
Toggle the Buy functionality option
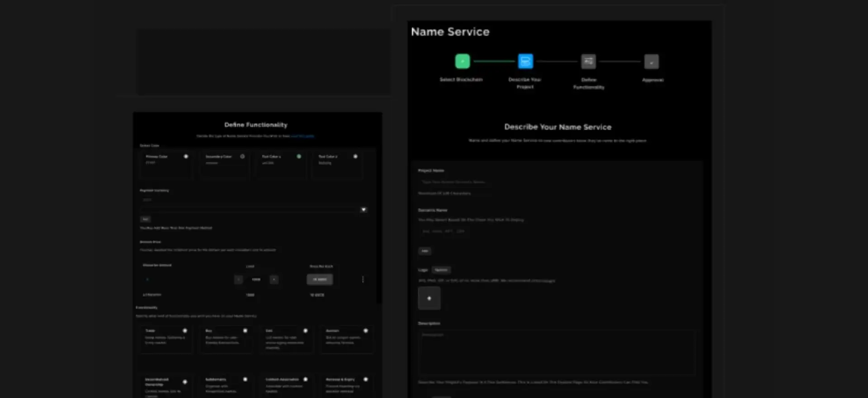[x=245, y=331]
